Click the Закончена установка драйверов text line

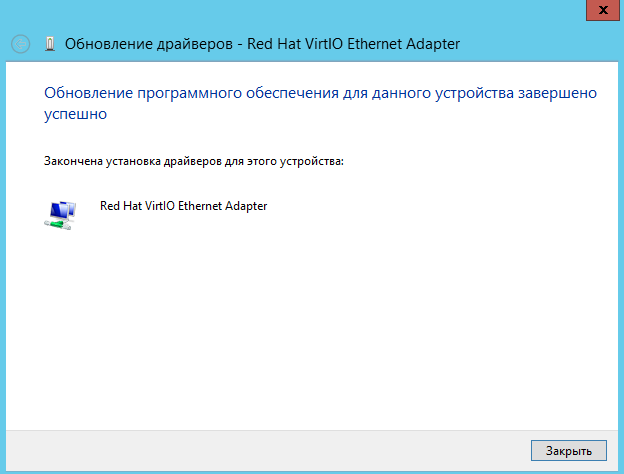(x=193, y=160)
